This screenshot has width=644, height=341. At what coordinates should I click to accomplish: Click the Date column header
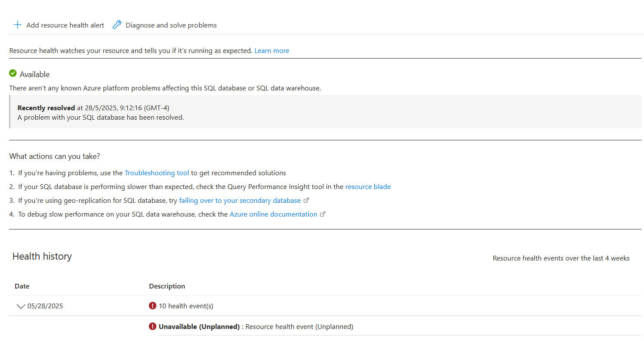coord(22,286)
